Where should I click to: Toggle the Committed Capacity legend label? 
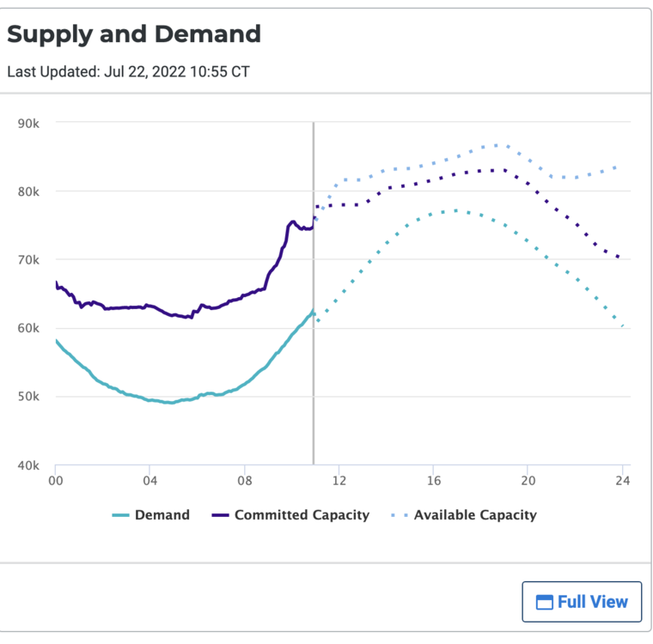coord(302,515)
